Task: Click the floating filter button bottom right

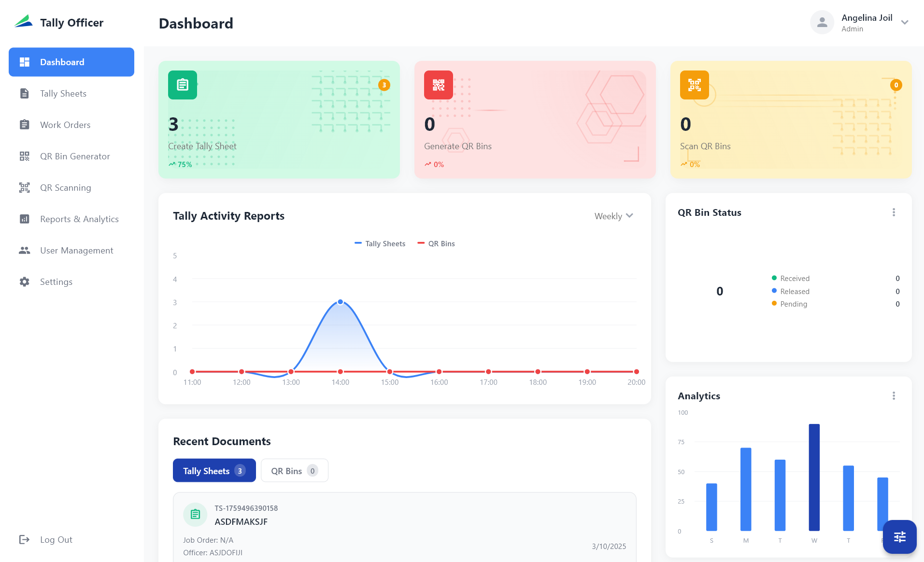Action: pyautogui.click(x=899, y=536)
